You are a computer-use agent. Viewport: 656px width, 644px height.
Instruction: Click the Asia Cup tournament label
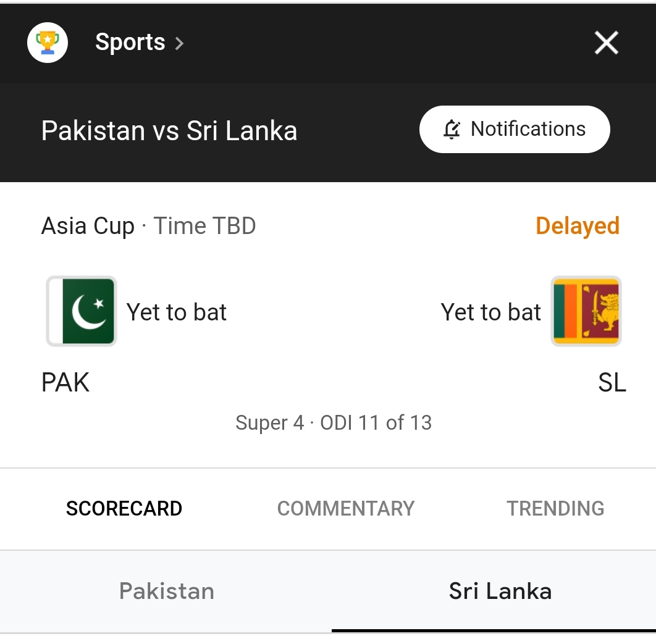point(88,226)
